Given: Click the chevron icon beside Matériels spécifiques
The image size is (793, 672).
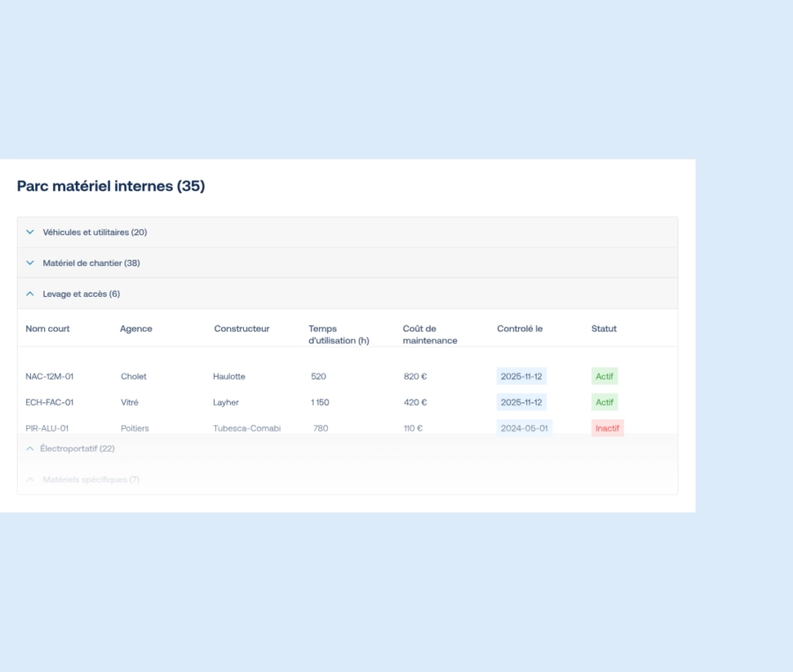Looking at the screenshot, I should click(x=30, y=479).
